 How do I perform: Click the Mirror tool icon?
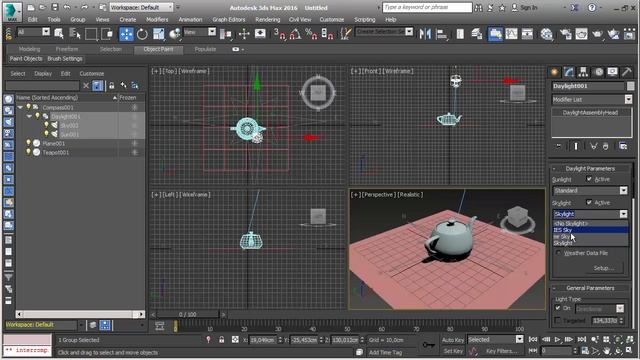[425, 34]
